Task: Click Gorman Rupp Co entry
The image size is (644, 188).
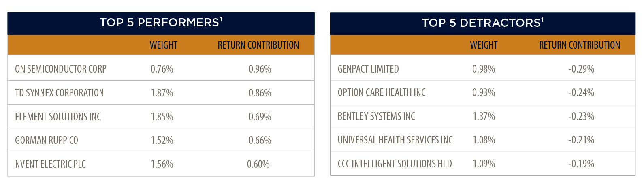Action: coord(47,140)
